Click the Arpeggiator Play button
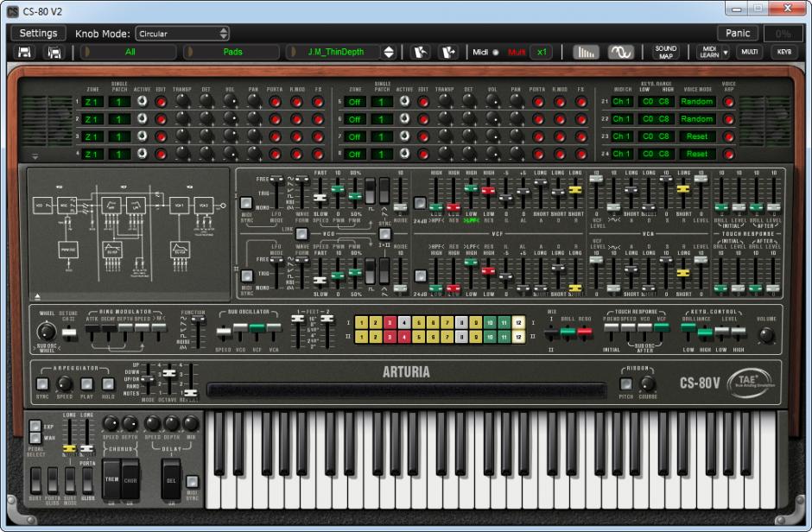Screen dimensions: 812x532 point(86,384)
